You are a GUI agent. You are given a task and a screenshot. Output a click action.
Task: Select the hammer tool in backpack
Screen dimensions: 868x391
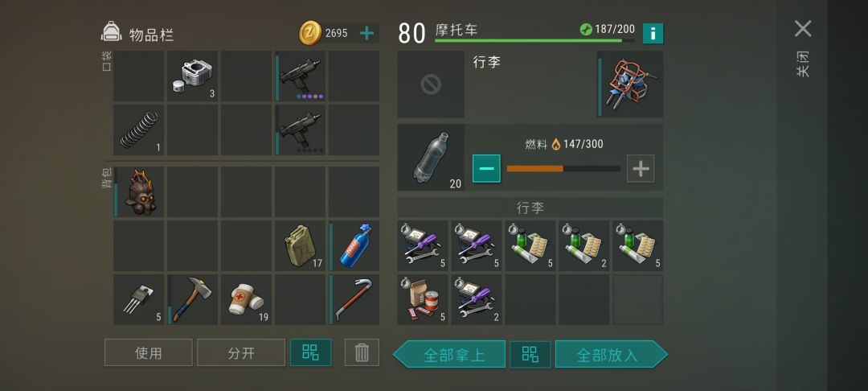193,299
